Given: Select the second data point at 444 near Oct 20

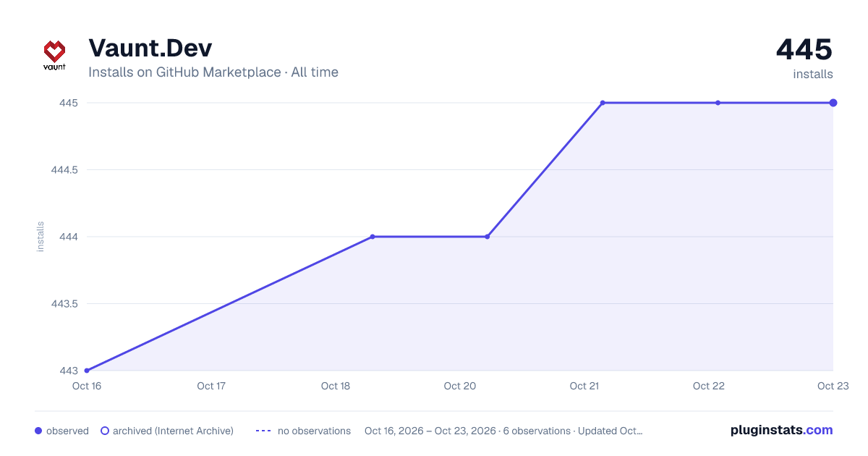Looking at the screenshot, I should coord(488,237).
